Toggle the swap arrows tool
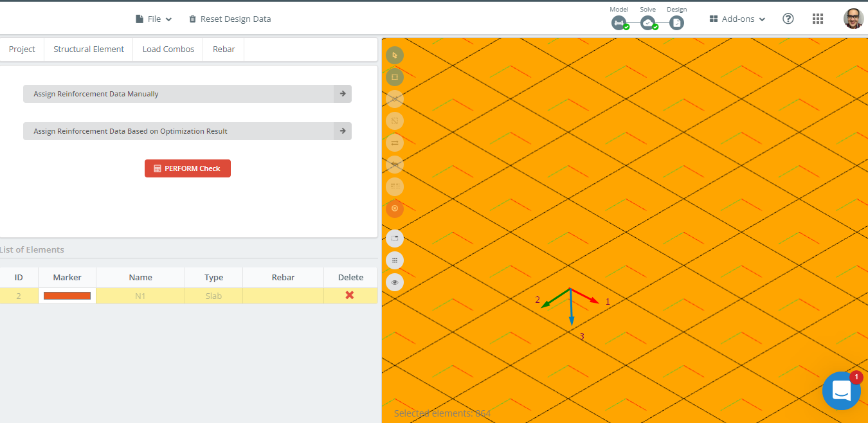Viewport: 868px width, 423px height. [x=395, y=143]
